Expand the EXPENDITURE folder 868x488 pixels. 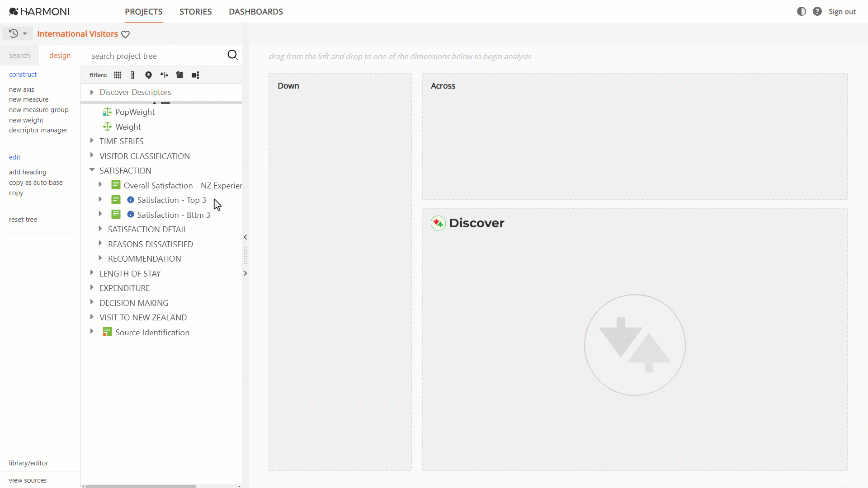[92, 287]
